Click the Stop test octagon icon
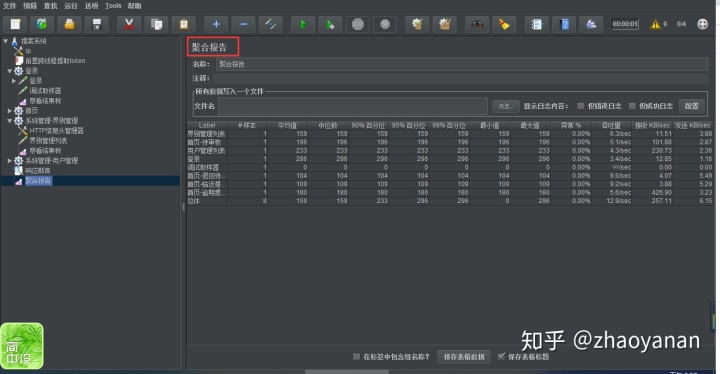The image size is (720, 374). pyautogui.click(x=358, y=24)
